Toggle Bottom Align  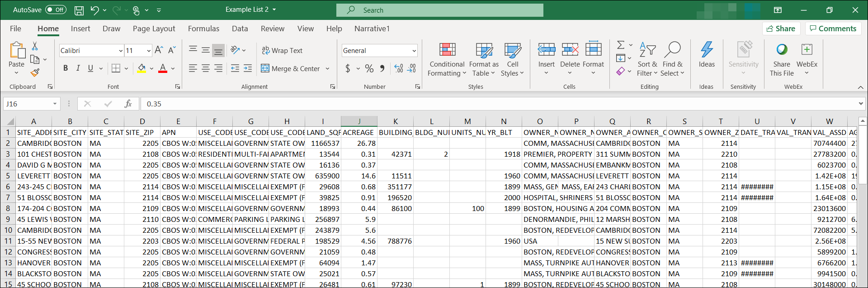pyautogui.click(x=218, y=50)
